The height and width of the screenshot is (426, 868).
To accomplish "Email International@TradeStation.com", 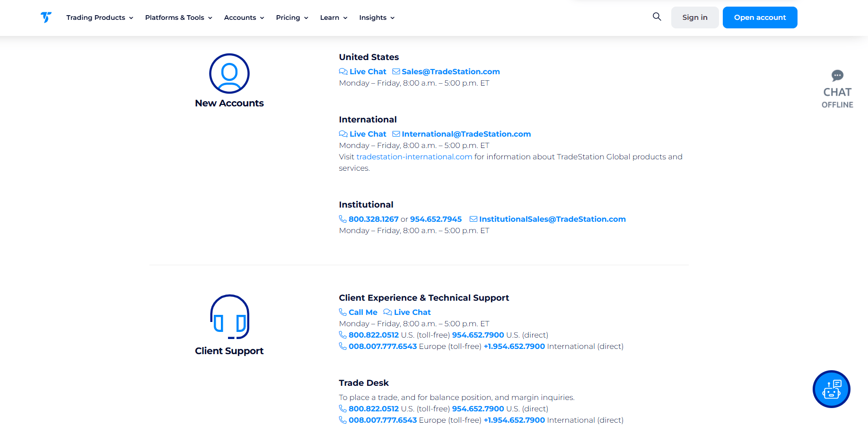I will coord(466,134).
